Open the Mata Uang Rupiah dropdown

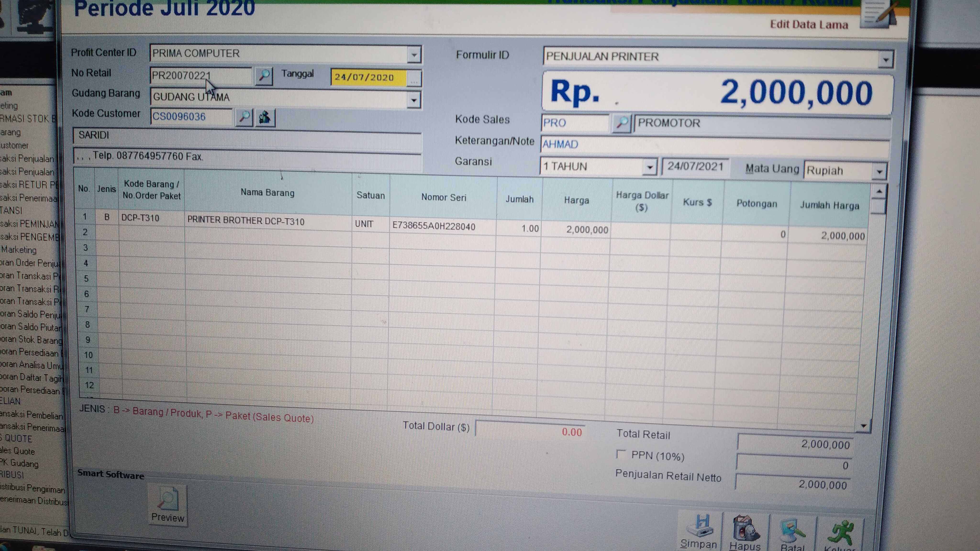coord(879,172)
